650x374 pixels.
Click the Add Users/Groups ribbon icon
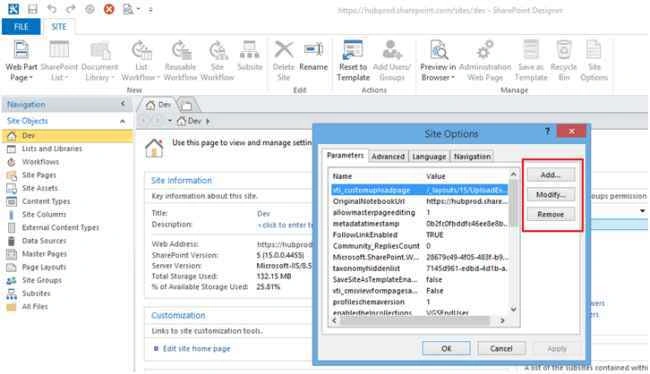tap(392, 50)
